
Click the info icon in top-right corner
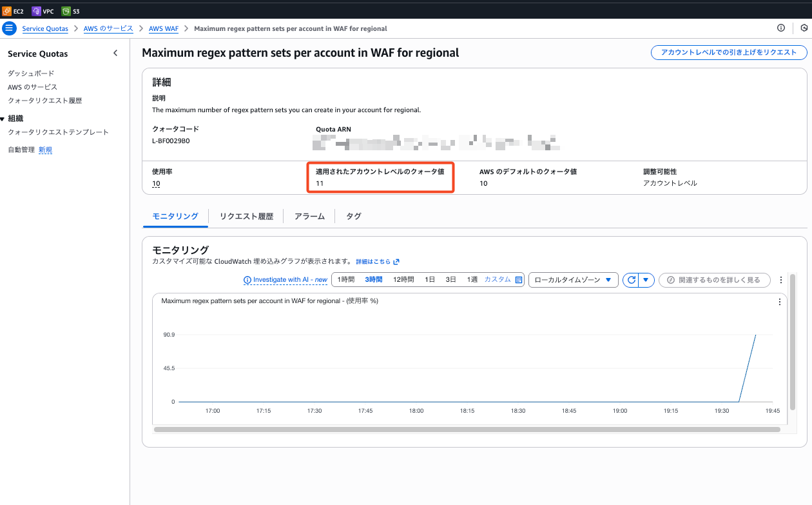pos(781,28)
